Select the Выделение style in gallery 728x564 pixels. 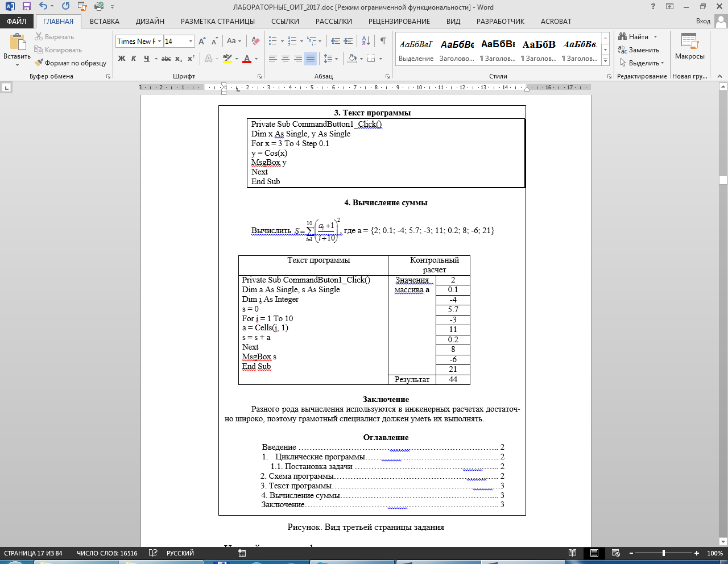(416, 50)
